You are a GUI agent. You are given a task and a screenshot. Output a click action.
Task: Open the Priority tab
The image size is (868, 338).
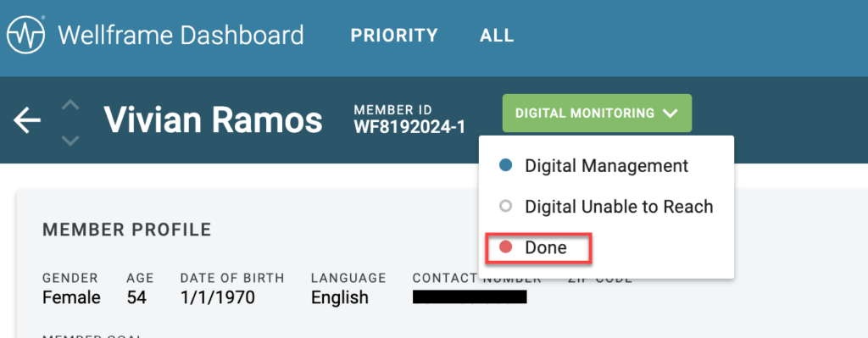click(x=394, y=36)
